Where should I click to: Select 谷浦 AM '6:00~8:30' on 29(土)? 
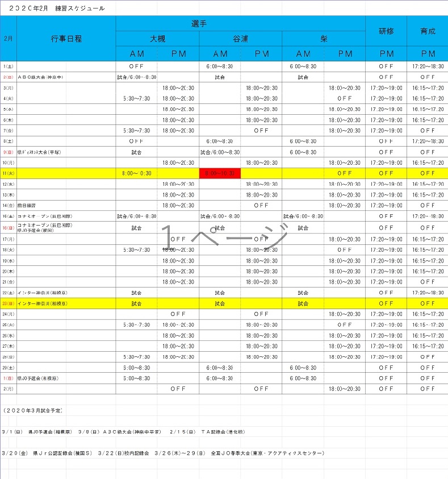tap(220, 368)
